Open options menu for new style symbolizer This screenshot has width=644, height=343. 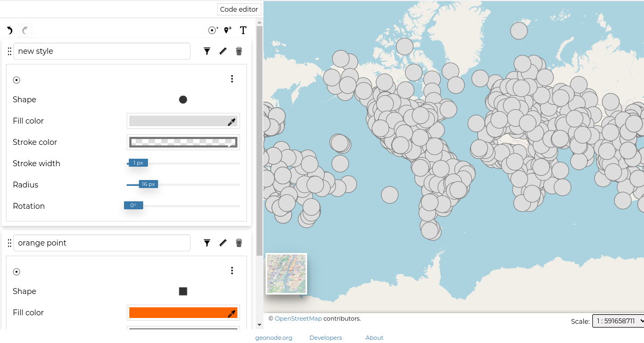(x=232, y=79)
